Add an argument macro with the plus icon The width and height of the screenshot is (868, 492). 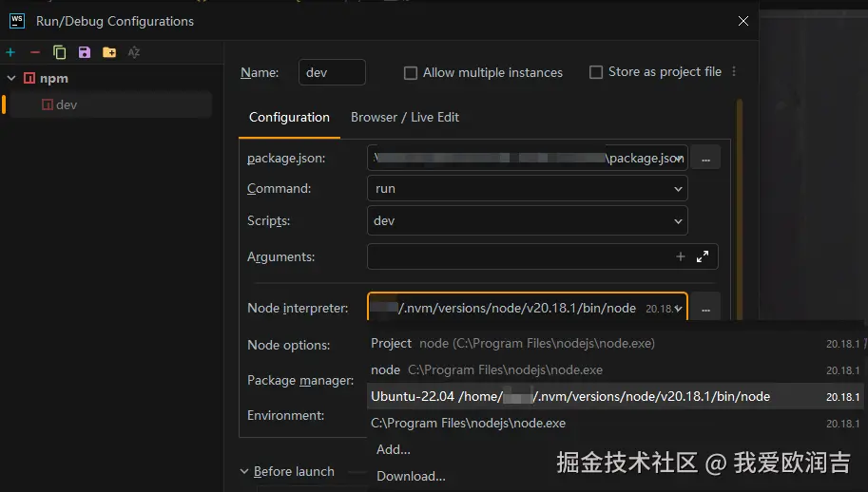pos(681,256)
